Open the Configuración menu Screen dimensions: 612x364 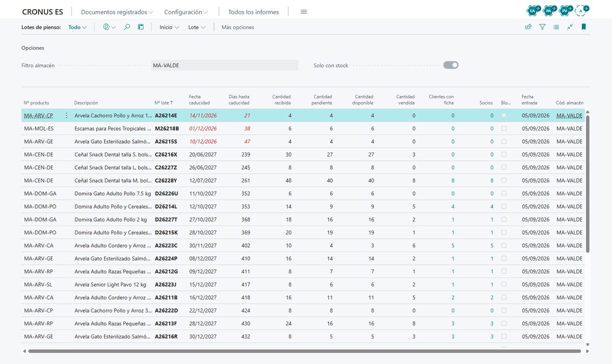(186, 12)
